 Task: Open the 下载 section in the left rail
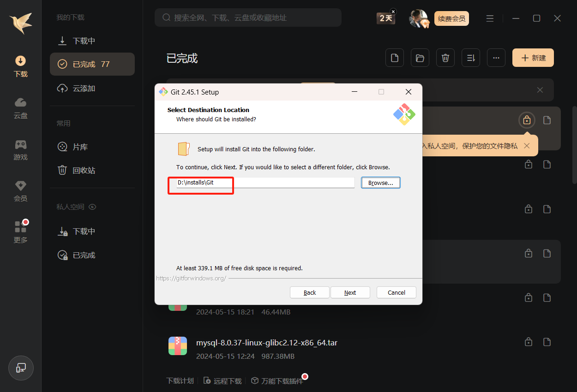coord(20,66)
